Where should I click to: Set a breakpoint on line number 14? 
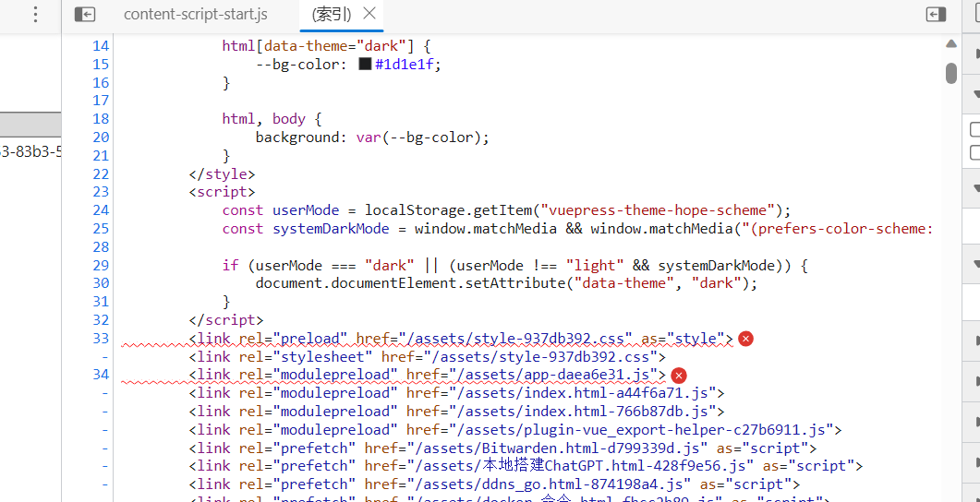click(101, 46)
